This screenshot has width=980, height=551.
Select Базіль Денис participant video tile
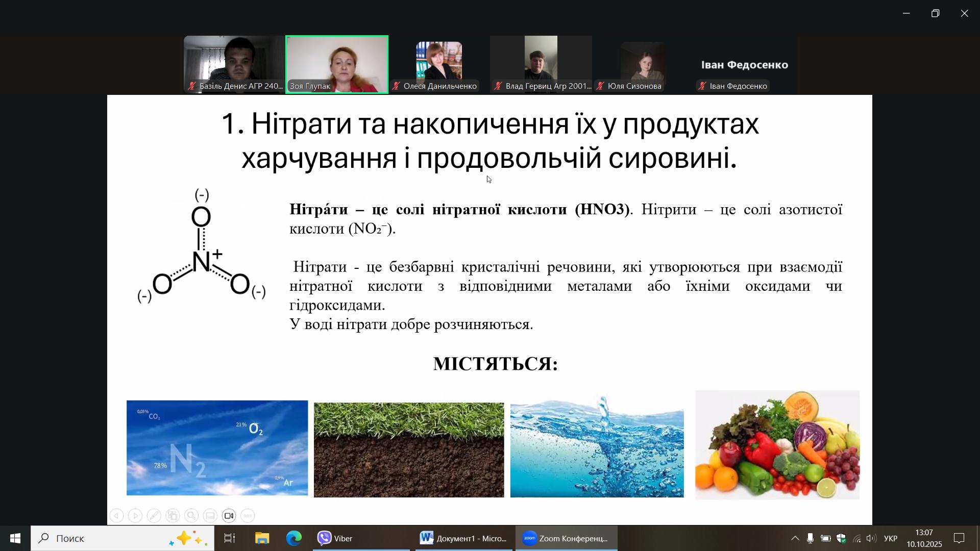[234, 64]
